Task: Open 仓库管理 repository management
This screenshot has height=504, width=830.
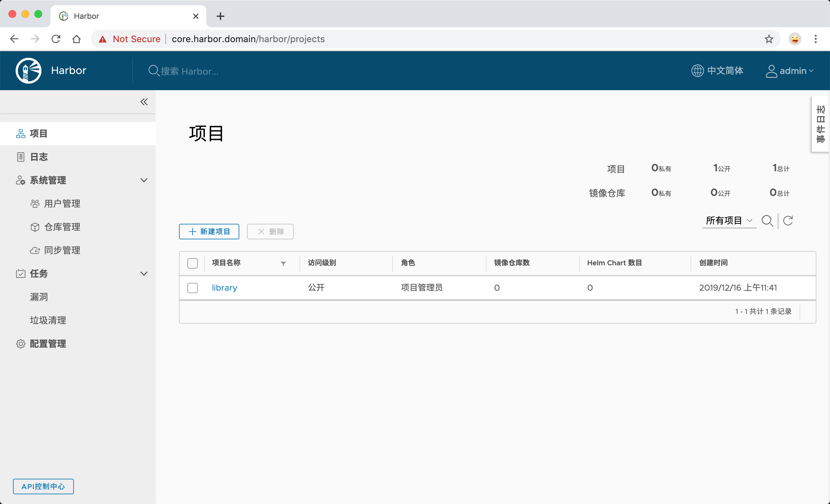Action: click(x=62, y=227)
